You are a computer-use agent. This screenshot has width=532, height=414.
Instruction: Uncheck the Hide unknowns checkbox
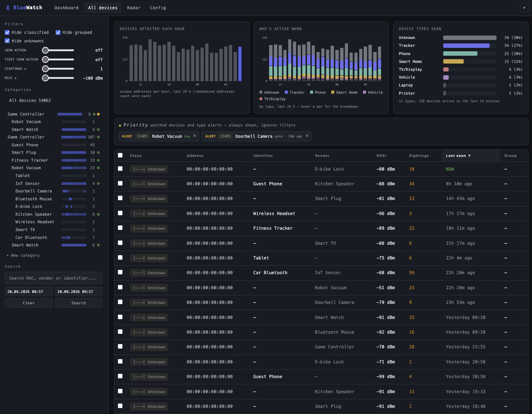[x=7, y=41]
